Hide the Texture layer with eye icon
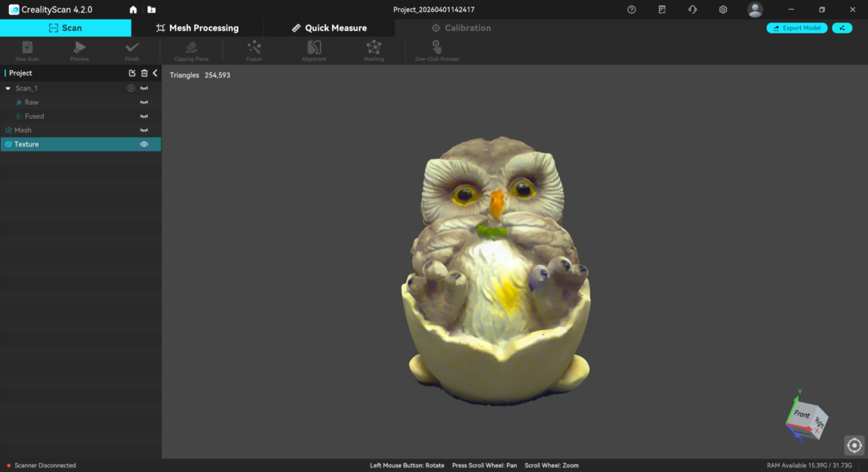The image size is (868, 472). 143,144
